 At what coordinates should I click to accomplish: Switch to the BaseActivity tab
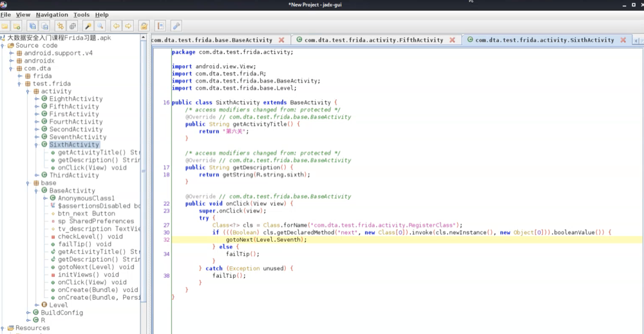click(212, 40)
